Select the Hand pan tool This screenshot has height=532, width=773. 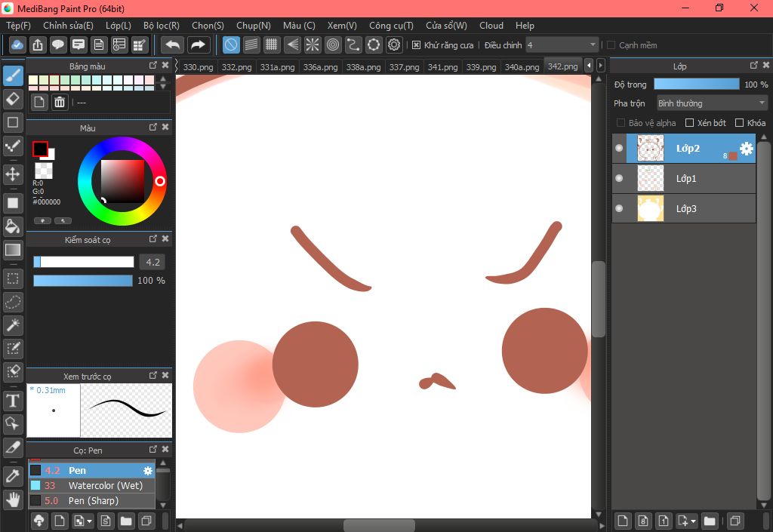click(x=14, y=500)
